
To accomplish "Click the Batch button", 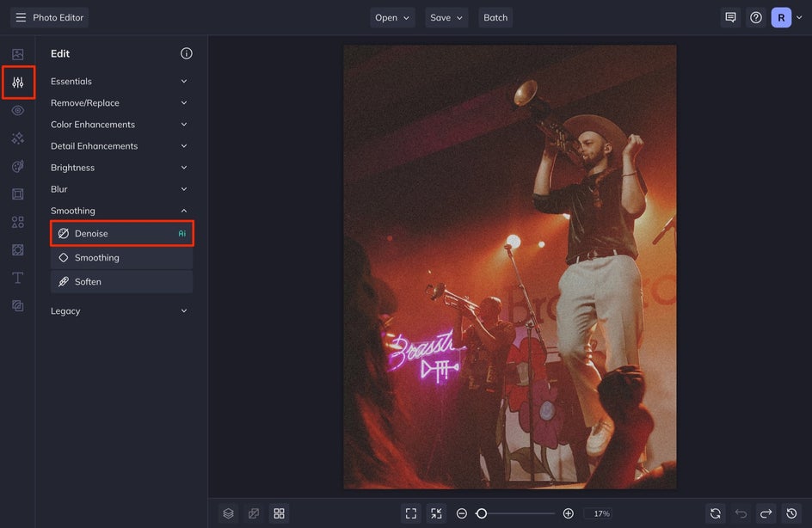I will click(x=495, y=17).
